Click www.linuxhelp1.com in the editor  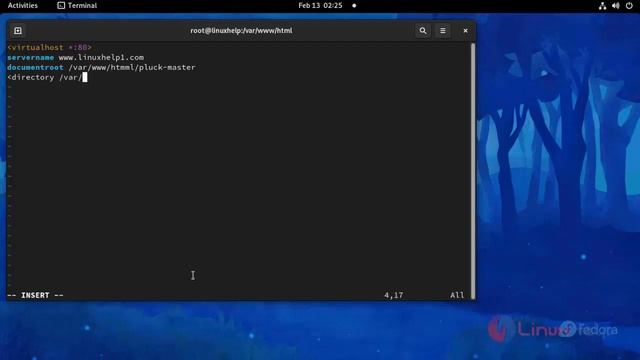[101, 58]
